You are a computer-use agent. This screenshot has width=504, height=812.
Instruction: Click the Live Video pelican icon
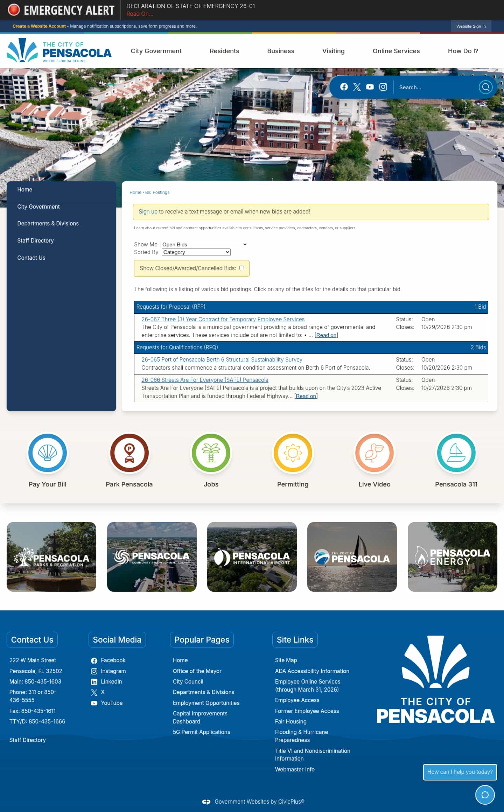coord(374,453)
